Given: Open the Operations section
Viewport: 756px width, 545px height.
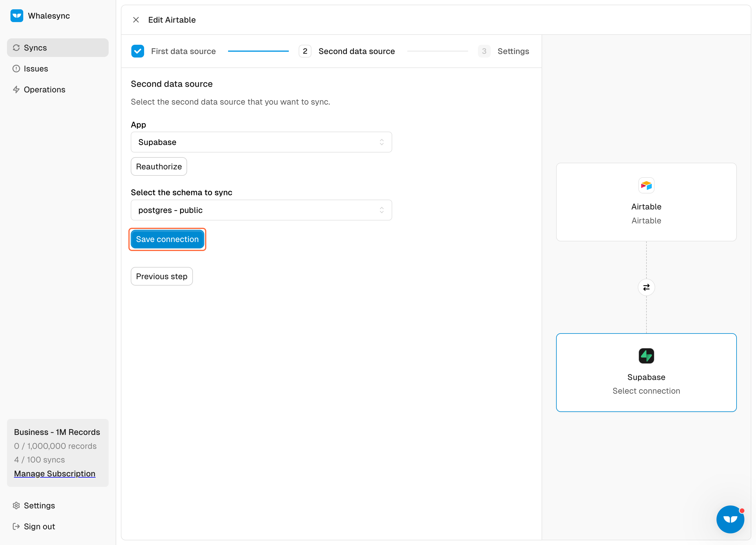Looking at the screenshot, I should click(x=58, y=90).
